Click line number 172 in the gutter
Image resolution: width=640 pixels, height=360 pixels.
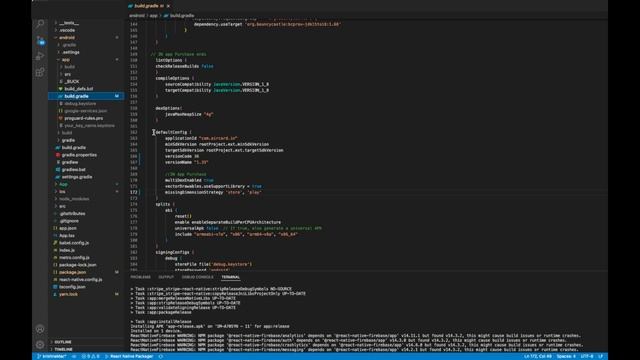click(133, 192)
